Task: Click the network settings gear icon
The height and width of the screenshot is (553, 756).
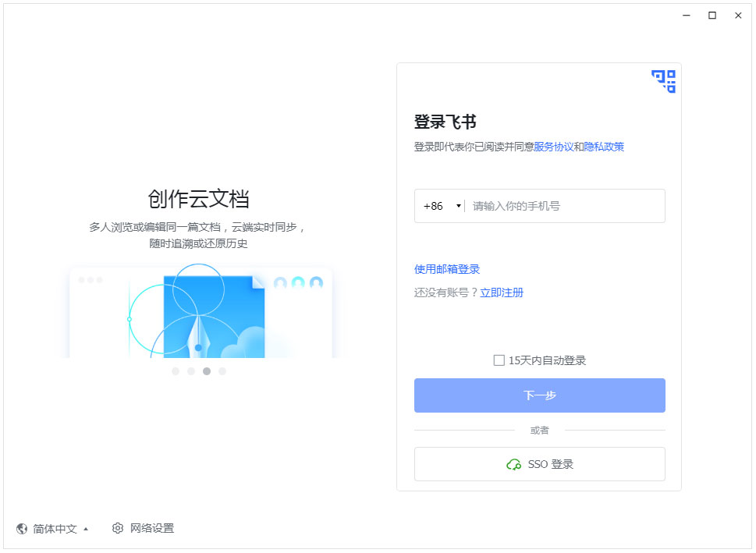Action: pos(118,529)
